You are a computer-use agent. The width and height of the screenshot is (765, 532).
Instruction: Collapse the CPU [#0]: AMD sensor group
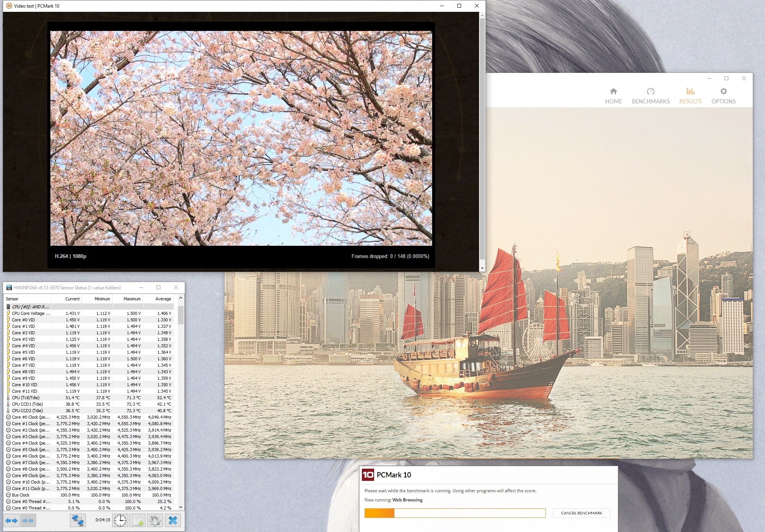click(x=30, y=307)
